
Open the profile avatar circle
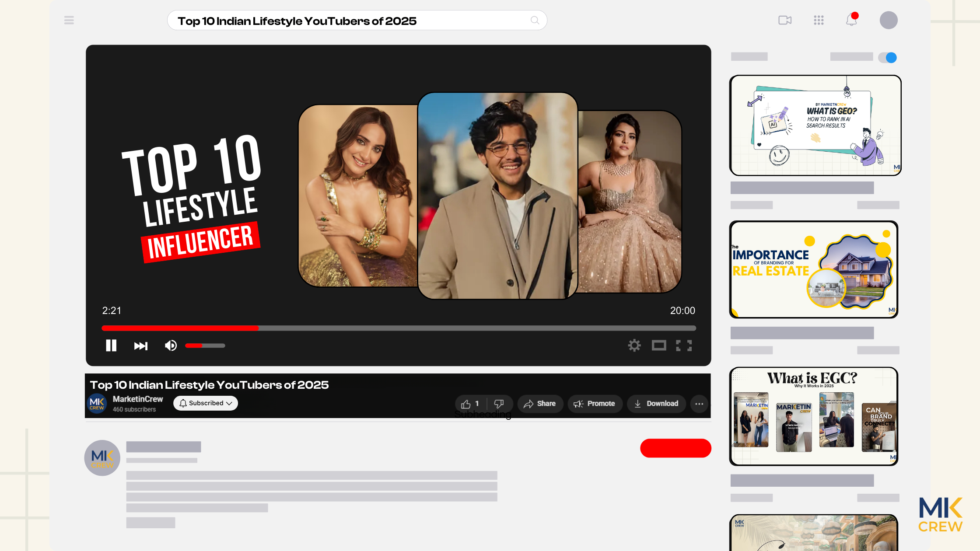(x=889, y=20)
